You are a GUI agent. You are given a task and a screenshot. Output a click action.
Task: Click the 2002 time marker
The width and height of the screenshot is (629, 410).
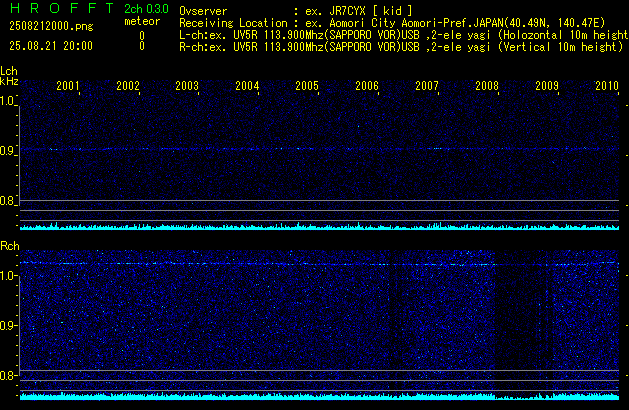128,86
